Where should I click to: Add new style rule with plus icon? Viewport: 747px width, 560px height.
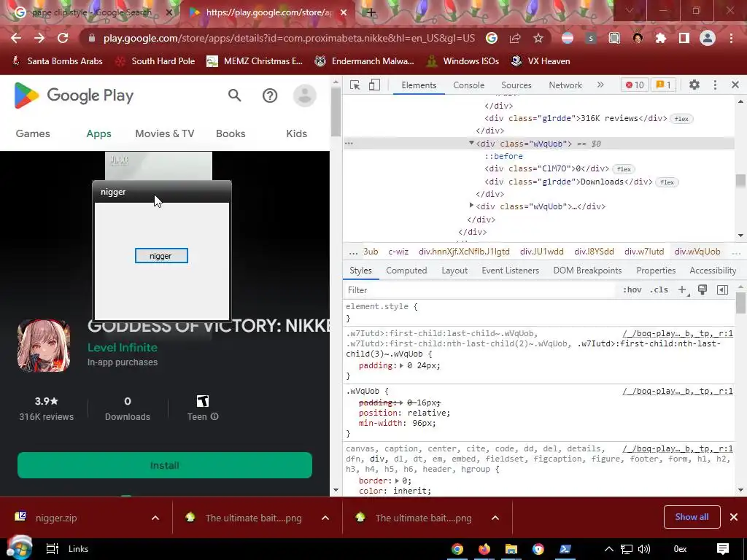point(682,289)
